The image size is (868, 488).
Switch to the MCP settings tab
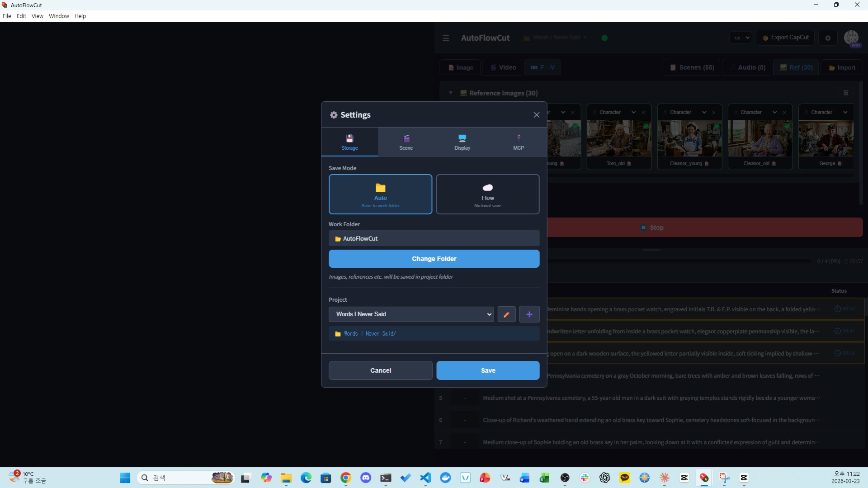[x=519, y=142]
